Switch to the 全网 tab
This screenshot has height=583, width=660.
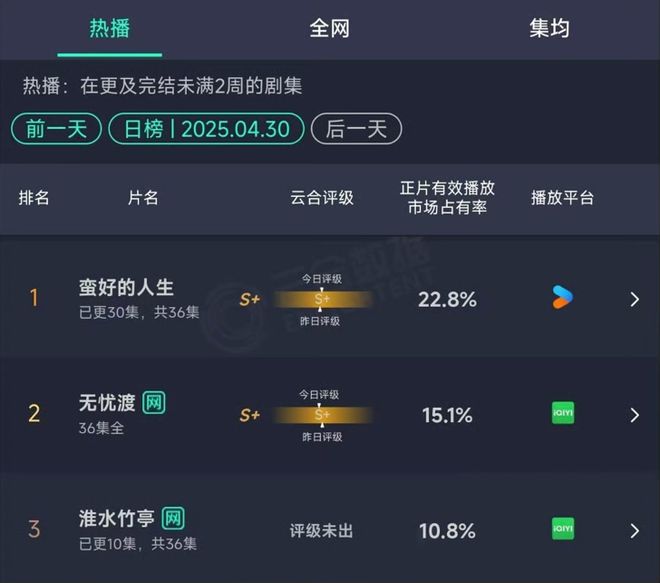coord(330,29)
